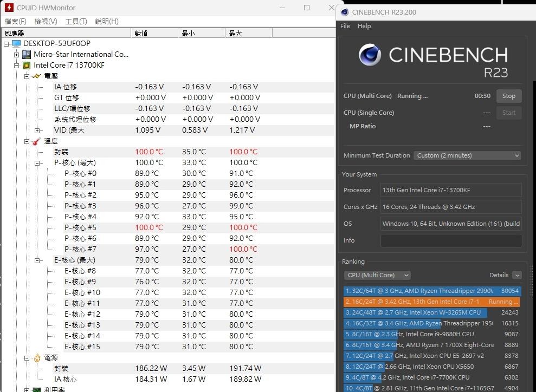Click the flame icon beside 電源
The image size is (536, 392).
point(38,357)
